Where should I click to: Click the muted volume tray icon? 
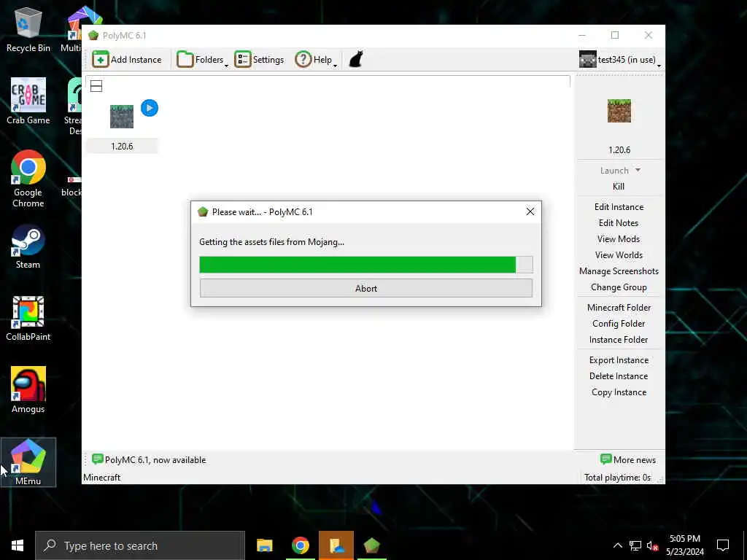652,545
